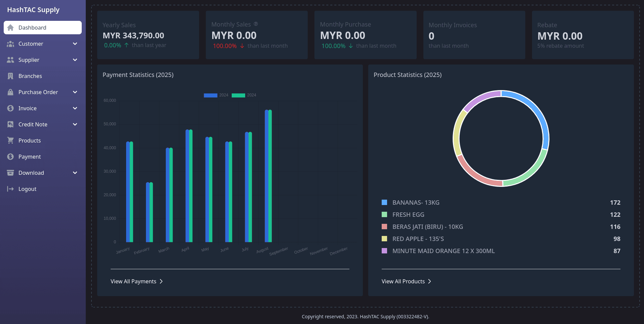This screenshot has height=324, width=644.
Task: Click the Branches building icon
Action: [10, 76]
